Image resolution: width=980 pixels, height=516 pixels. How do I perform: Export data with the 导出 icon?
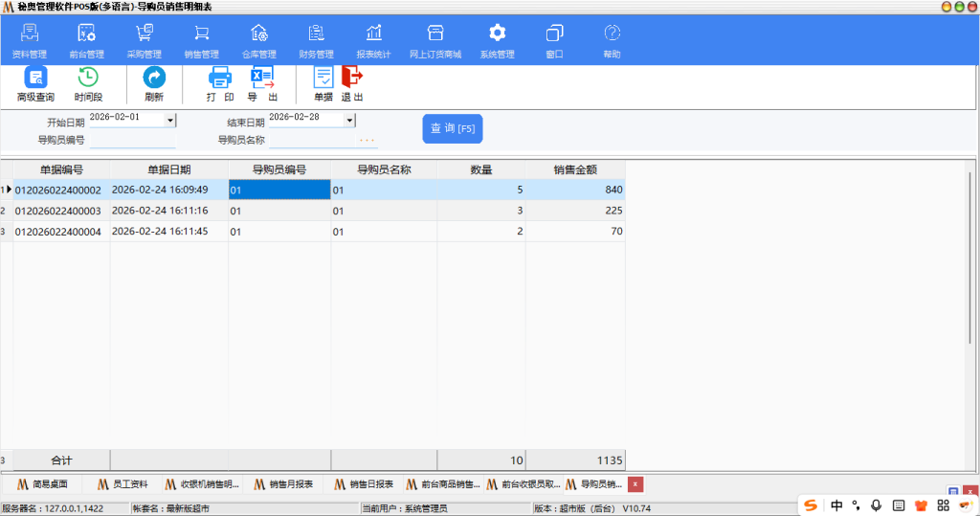point(262,84)
